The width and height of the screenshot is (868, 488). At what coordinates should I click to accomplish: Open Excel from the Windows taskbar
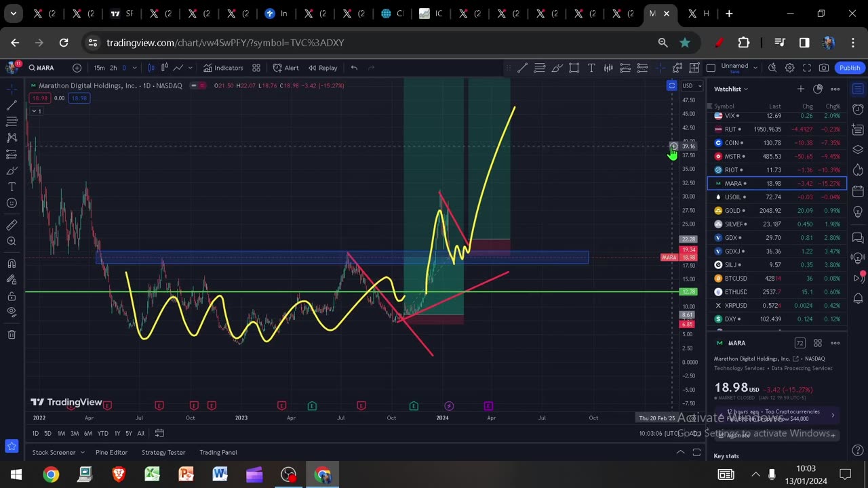152,474
